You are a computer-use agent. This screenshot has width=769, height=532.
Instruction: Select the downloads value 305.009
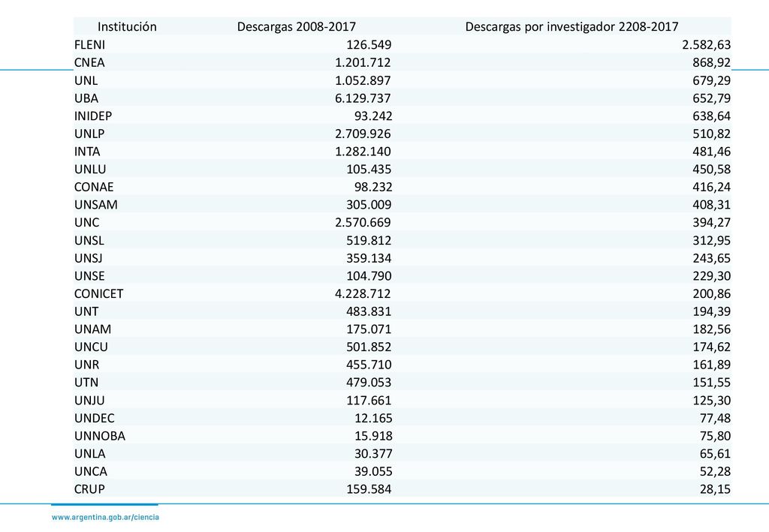(x=369, y=204)
